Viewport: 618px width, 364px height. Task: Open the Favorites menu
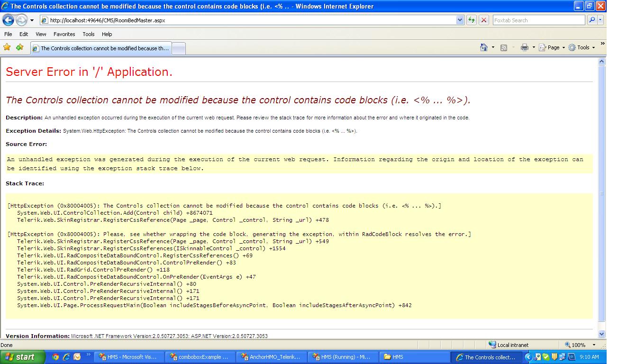(x=64, y=34)
